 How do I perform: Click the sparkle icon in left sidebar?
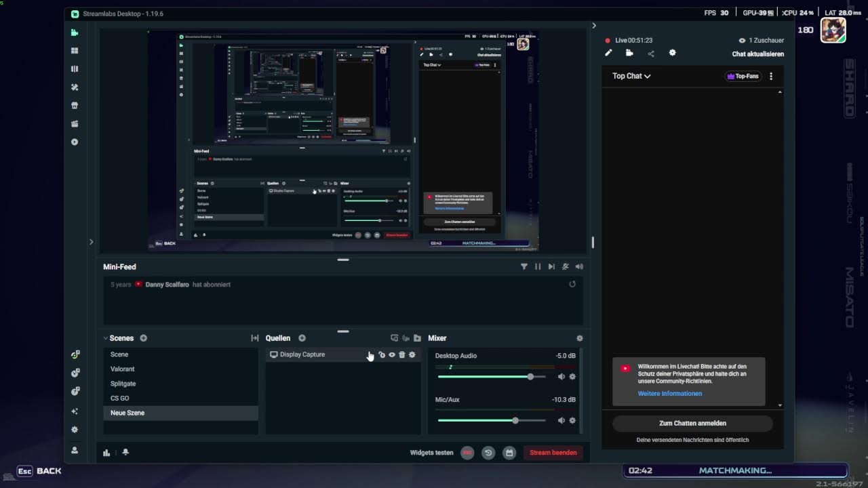(x=75, y=411)
